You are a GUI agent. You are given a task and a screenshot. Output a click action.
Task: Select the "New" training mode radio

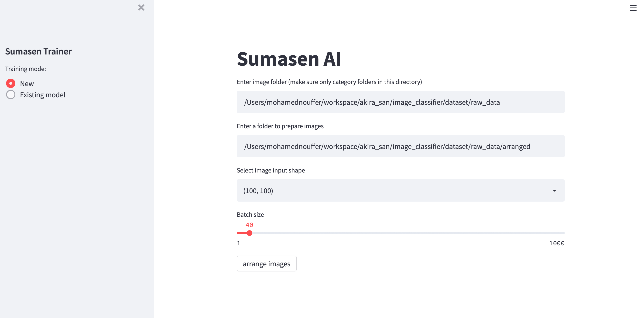(x=11, y=83)
